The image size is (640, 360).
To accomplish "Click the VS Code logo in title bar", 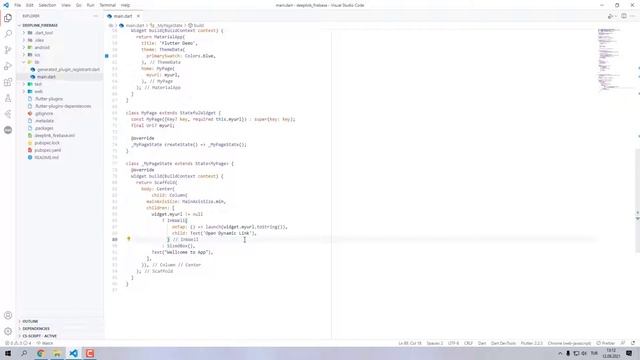I will click(6, 5).
